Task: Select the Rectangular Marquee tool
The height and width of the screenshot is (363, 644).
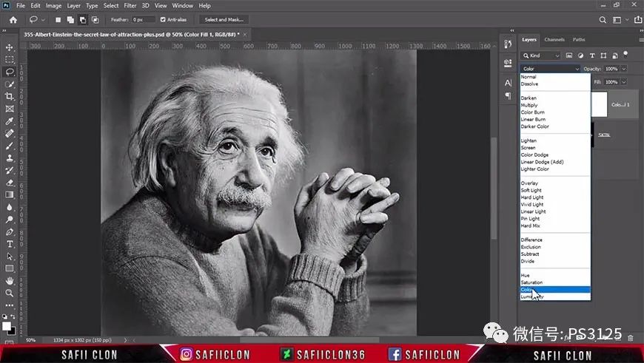Action: [x=10, y=59]
